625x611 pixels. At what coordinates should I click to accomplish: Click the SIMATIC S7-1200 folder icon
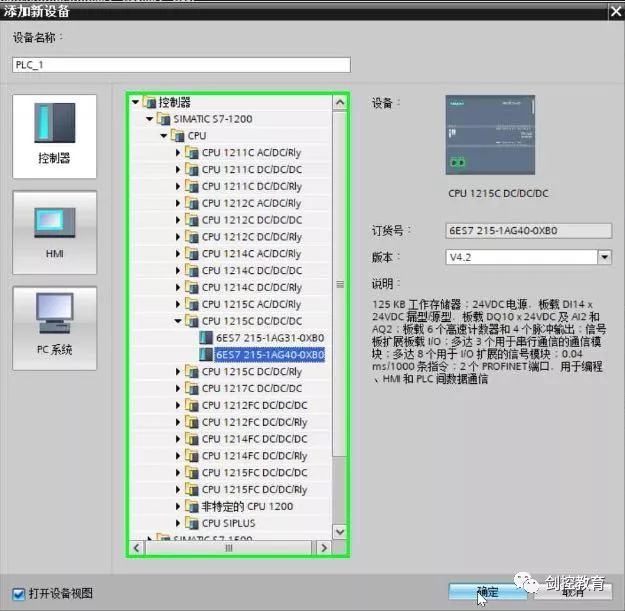pos(163,119)
